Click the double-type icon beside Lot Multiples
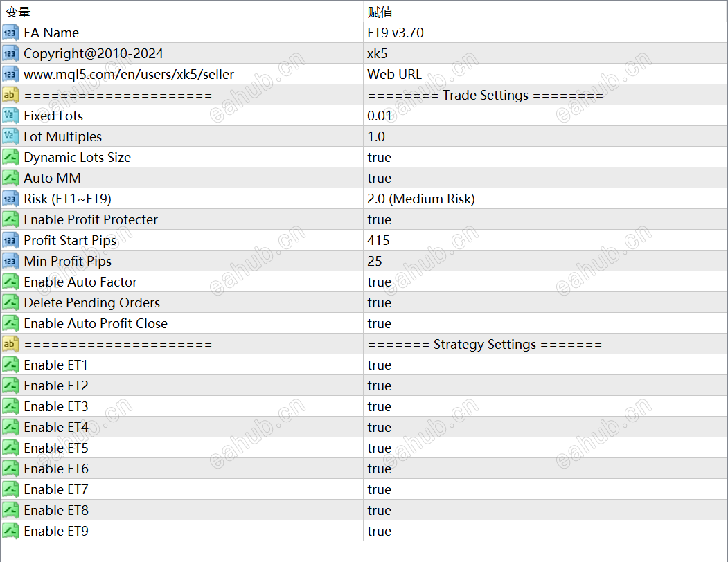This screenshot has width=728, height=562. (x=10, y=136)
